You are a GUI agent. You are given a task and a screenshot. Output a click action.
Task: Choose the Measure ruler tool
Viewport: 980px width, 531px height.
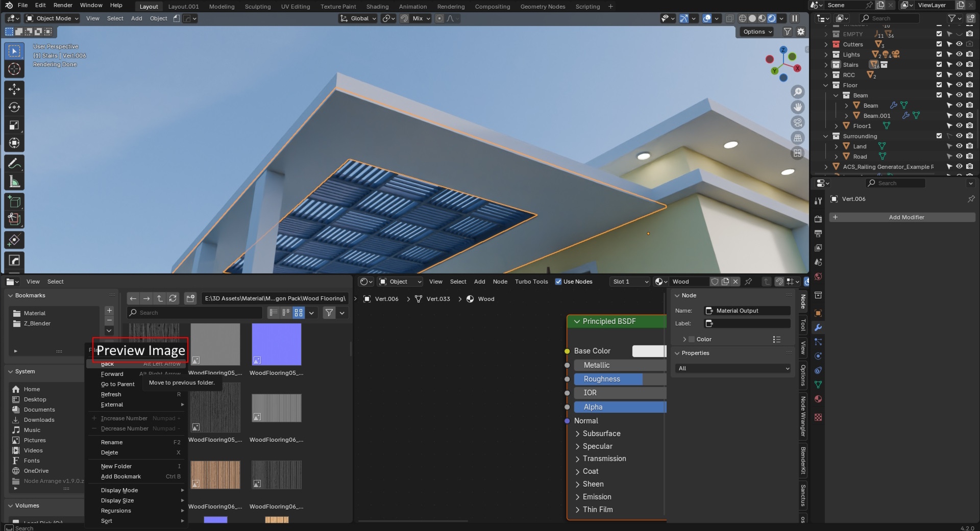pyautogui.click(x=14, y=181)
